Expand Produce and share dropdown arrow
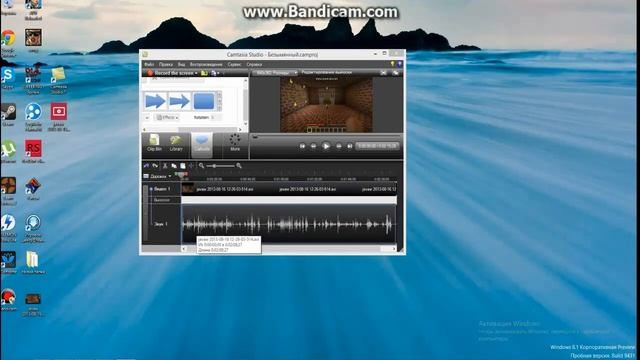 [218, 73]
